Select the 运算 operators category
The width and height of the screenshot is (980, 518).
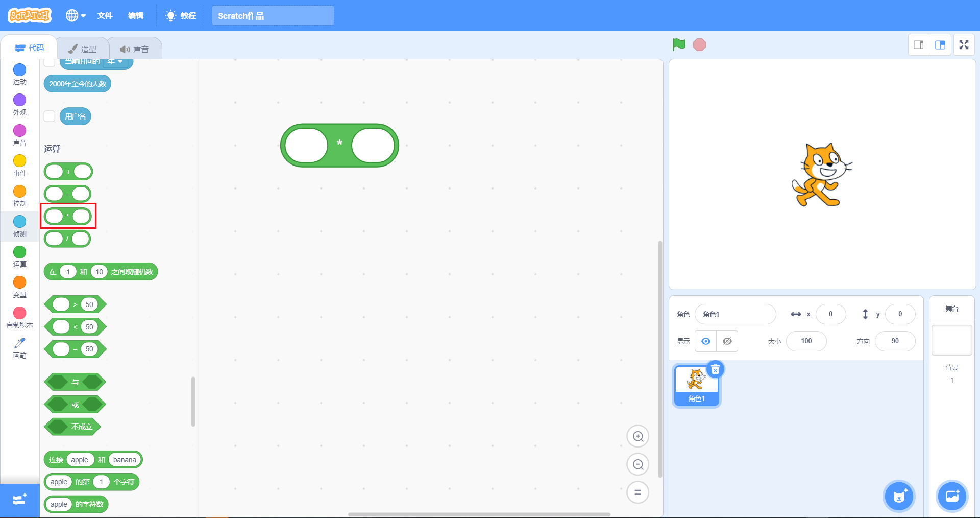pyautogui.click(x=20, y=257)
